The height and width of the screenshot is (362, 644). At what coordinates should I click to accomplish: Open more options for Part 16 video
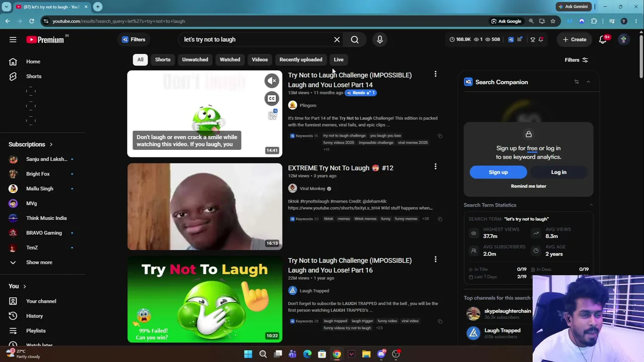coord(435,259)
